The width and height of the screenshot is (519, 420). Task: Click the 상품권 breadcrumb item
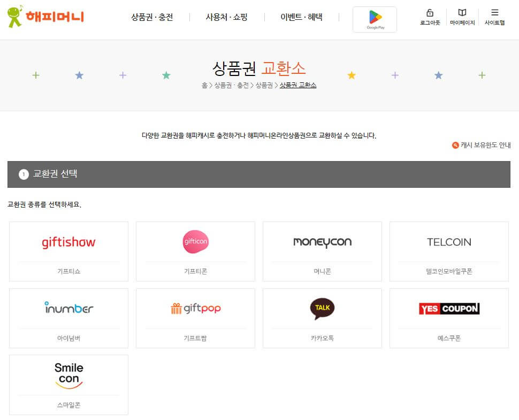point(264,86)
